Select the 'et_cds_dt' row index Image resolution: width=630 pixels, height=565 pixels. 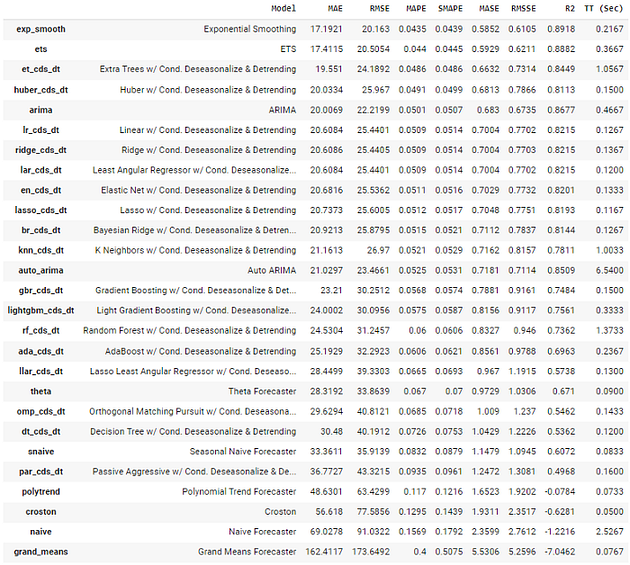[x=41, y=69]
